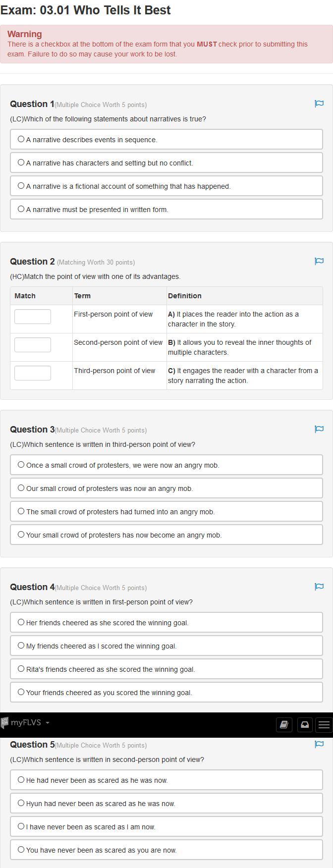Flag Question 5 for review

tap(319, 744)
